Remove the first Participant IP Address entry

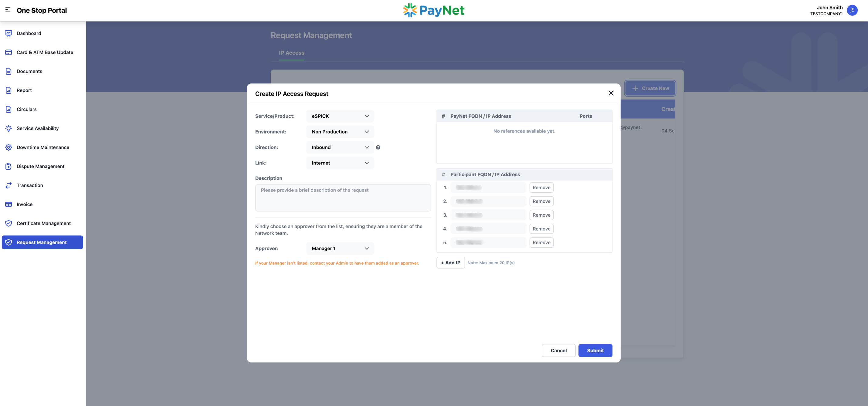point(541,187)
